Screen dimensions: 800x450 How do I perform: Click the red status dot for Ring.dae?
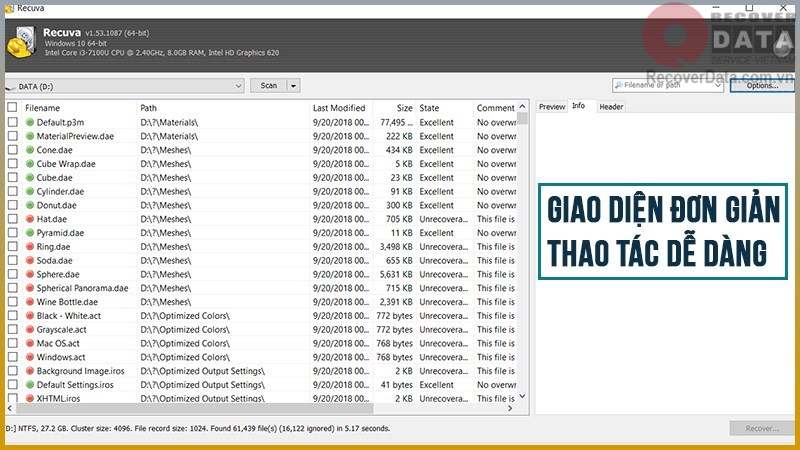pos(30,246)
